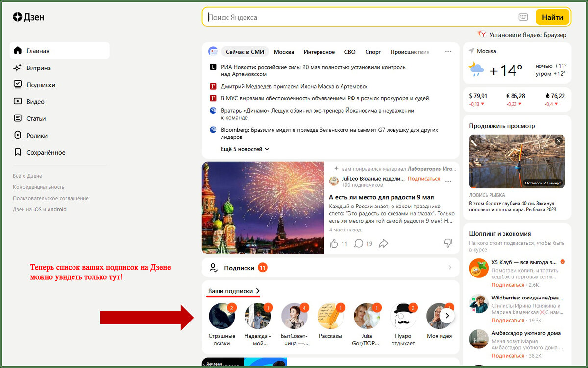This screenshot has height=368, width=588.
Task: Click the Найти search button
Action: click(552, 17)
